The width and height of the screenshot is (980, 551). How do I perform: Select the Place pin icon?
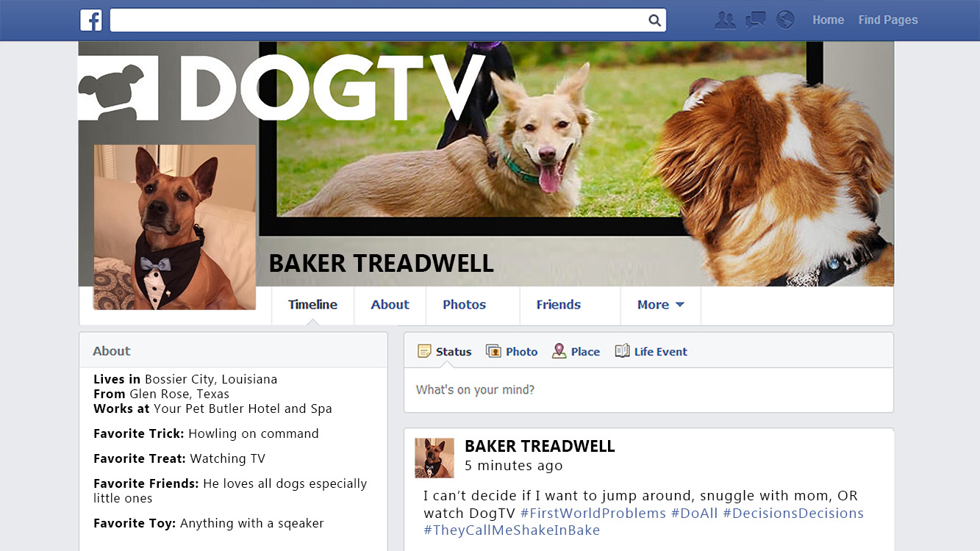click(x=559, y=351)
